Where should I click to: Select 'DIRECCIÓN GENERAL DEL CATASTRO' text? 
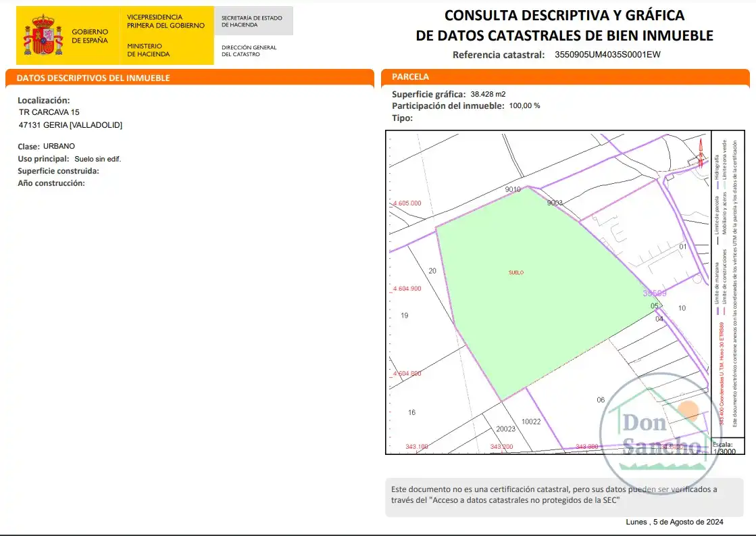click(249, 51)
